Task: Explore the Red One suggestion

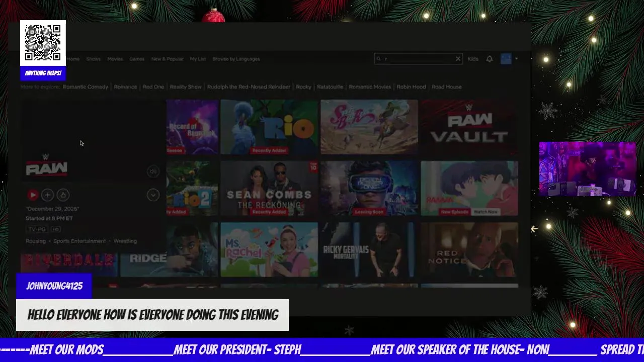Action: pyautogui.click(x=153, y=87)
